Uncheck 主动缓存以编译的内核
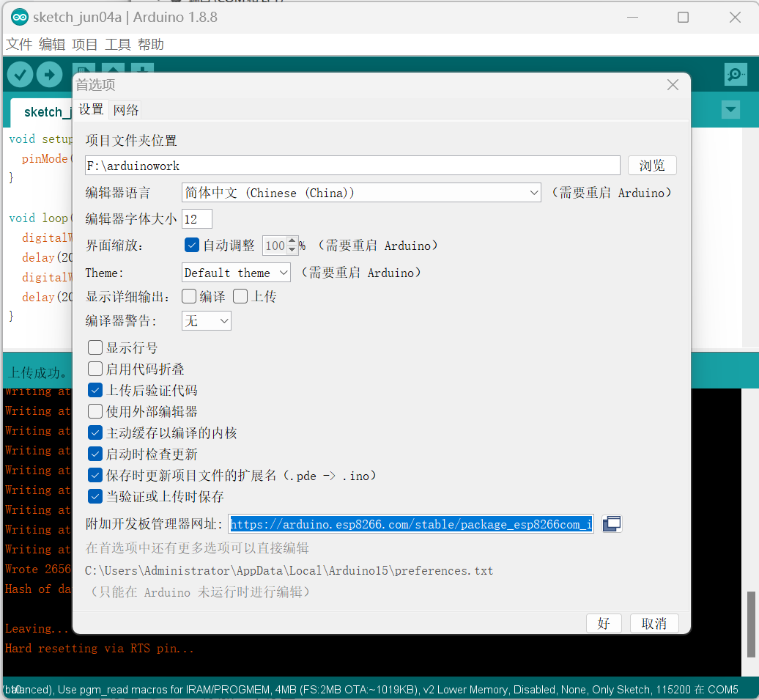The image size is (759, 700). click(95, 432)
